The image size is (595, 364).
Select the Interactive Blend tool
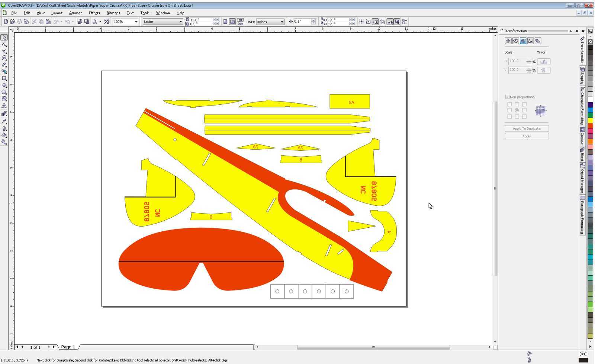point(4,114)
